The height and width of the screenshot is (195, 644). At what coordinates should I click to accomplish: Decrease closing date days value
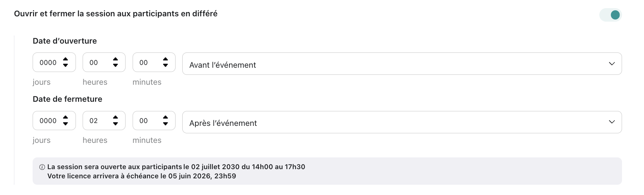(x=66, y=124)
